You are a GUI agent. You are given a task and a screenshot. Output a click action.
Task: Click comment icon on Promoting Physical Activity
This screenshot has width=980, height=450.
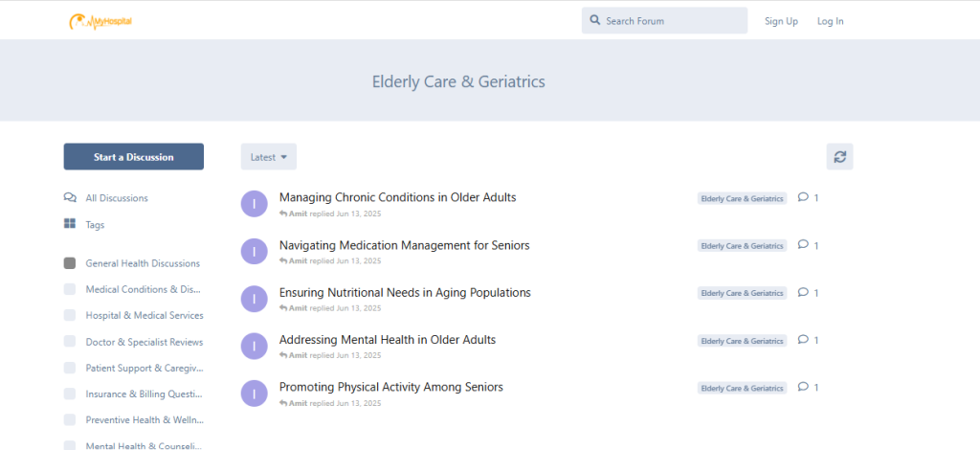pyautogui.click(x=803, y=387)
